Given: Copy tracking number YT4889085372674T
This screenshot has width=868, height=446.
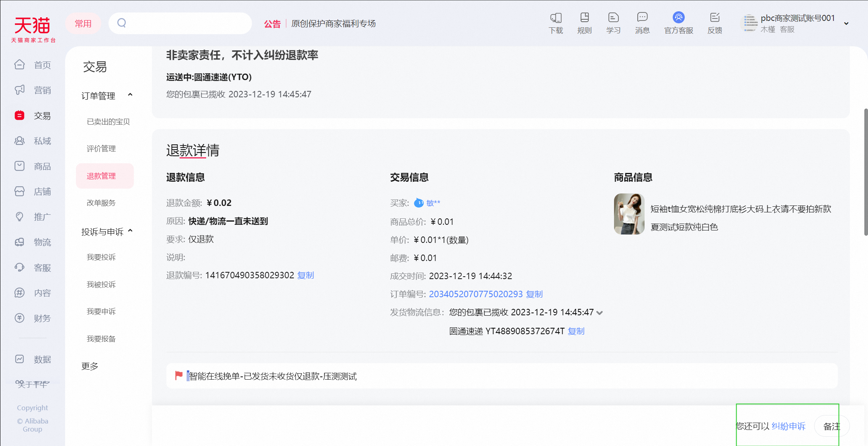Looking at the screenshot, I should point(576,331).
